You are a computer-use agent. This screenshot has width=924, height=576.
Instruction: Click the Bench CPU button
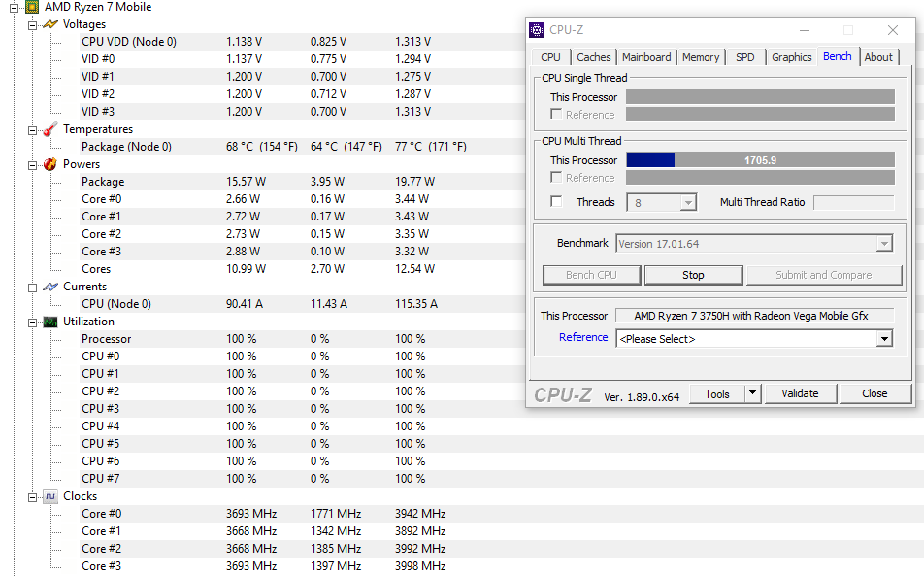591,275
